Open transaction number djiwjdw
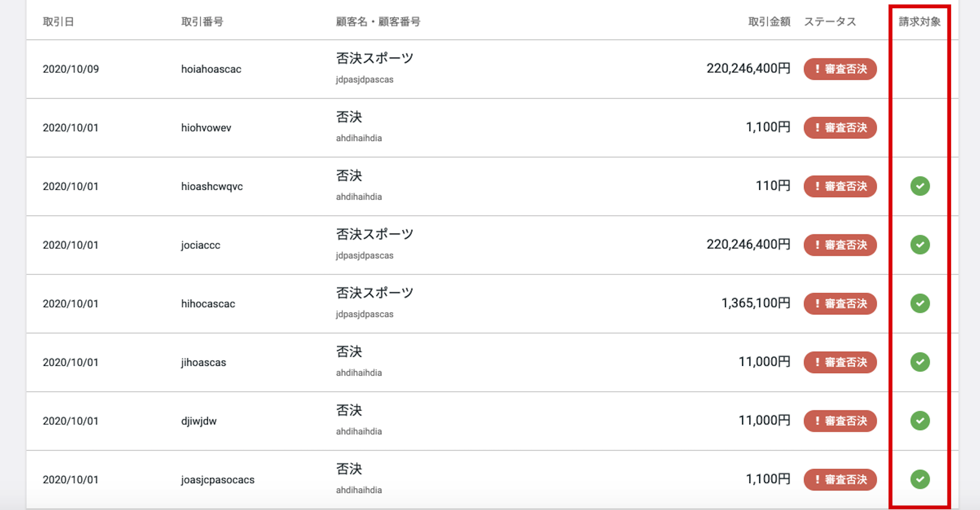This screenshot has width=980, height=510. click(199, 421)
